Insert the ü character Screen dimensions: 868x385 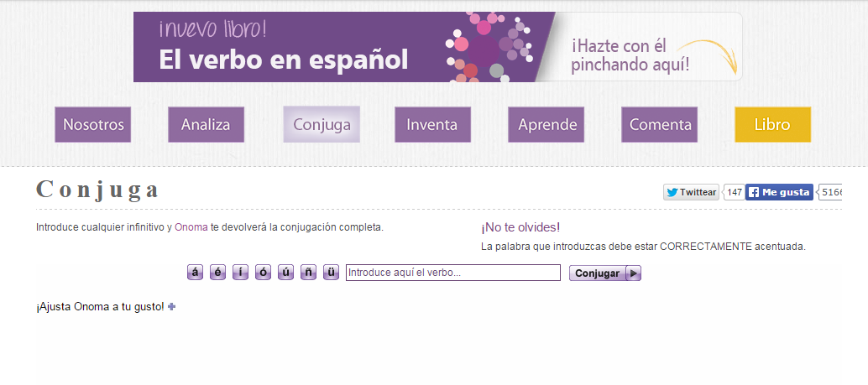(x=331, y=273)
